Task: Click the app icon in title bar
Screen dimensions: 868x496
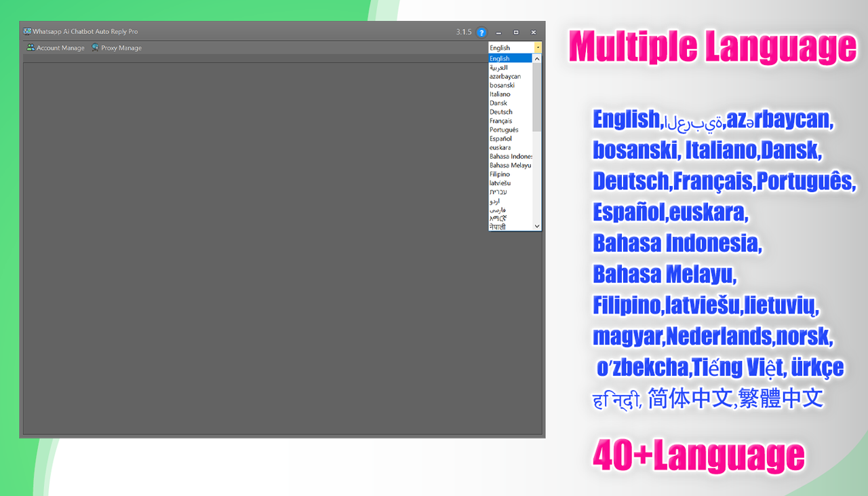Action: (x=27, y=31)
